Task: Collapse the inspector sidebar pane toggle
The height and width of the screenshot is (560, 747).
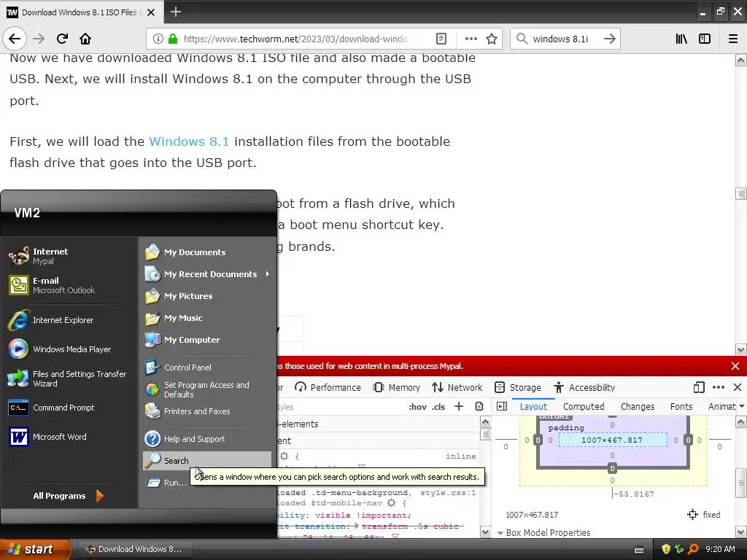Action: click(x=502, y=406)
